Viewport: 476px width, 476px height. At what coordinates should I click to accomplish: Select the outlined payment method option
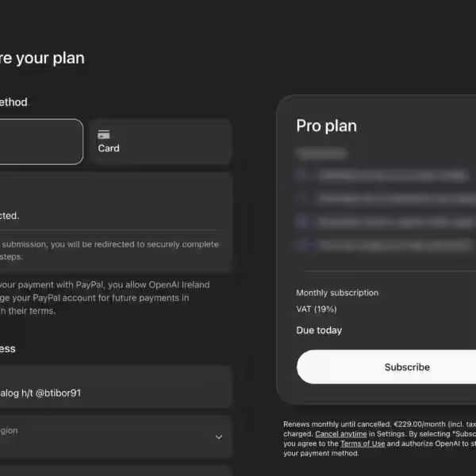tap(40, 142)
